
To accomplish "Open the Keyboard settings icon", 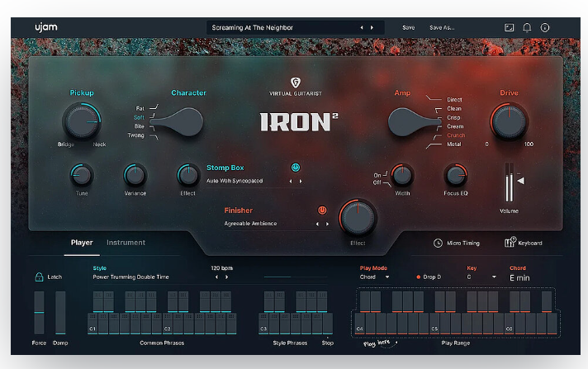I will pos(510,242).
